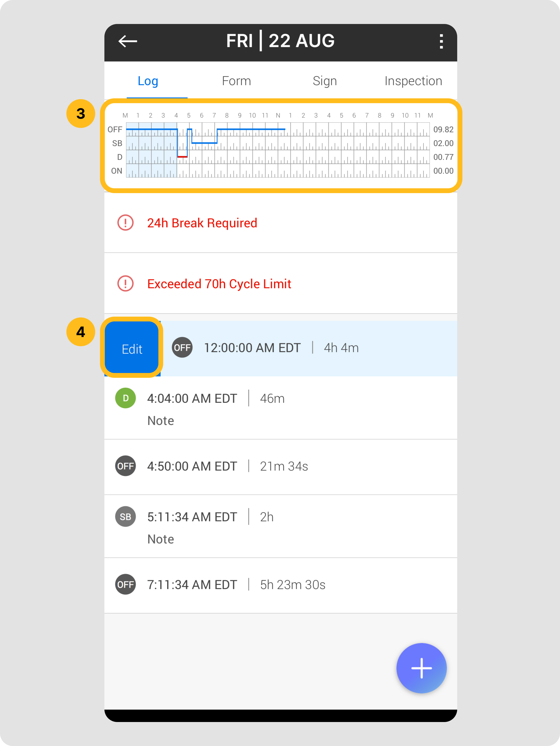Open the three-dot overflow menu
Image resolution: width=560 pixels, height=746 pixels.
[441, 42]
